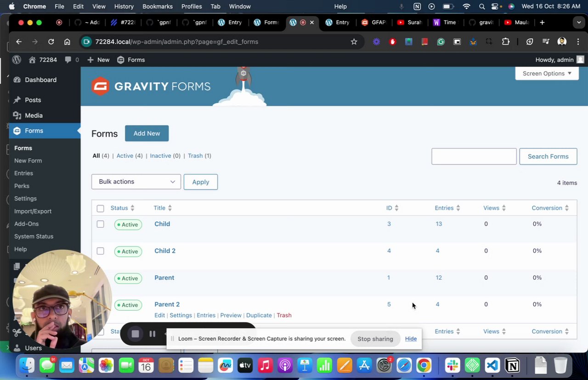Click the media control music-note toolbar icon

click(x=546, y=42)
